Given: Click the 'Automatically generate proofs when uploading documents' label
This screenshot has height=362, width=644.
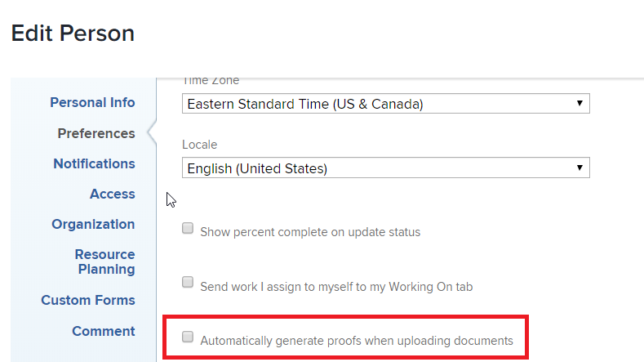Looking at the screenshot, I should point(357,341).
